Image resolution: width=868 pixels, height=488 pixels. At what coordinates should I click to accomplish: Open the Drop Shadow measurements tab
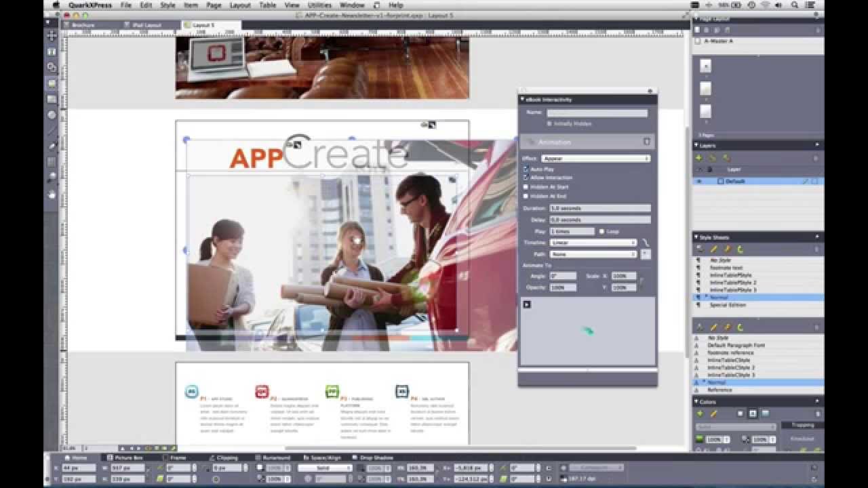click(372, 457)
